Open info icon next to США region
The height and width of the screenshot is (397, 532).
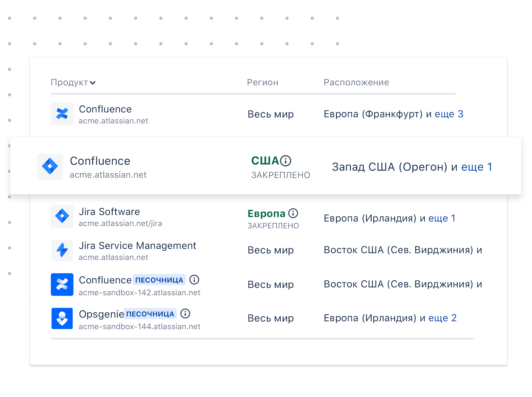coord(286,160)
